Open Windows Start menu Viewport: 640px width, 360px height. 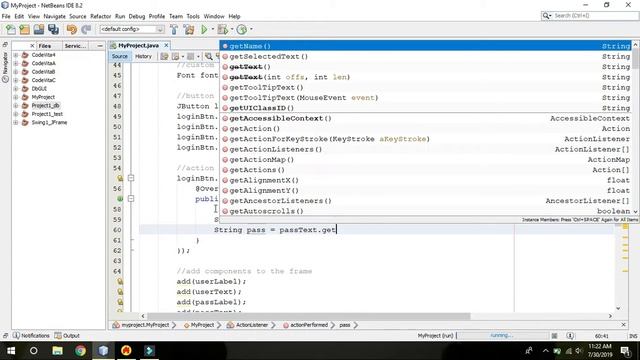point(11,351)
